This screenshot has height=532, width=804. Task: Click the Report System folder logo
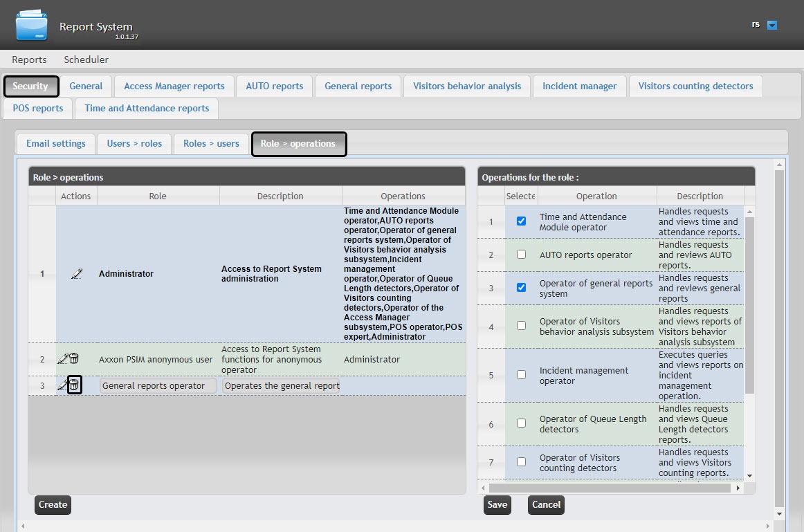pyautogui.click(x=32, y=26)
